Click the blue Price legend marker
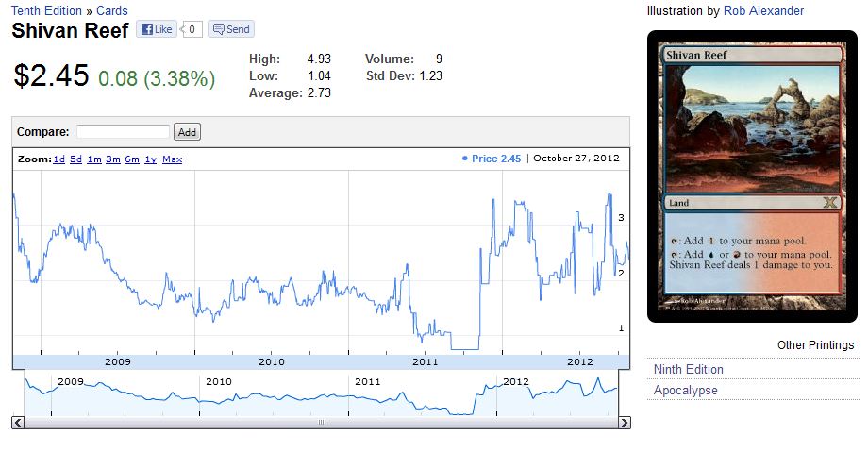Image resolution: width=868 pixels, height=452 pixels. click(x=464, y=159)
